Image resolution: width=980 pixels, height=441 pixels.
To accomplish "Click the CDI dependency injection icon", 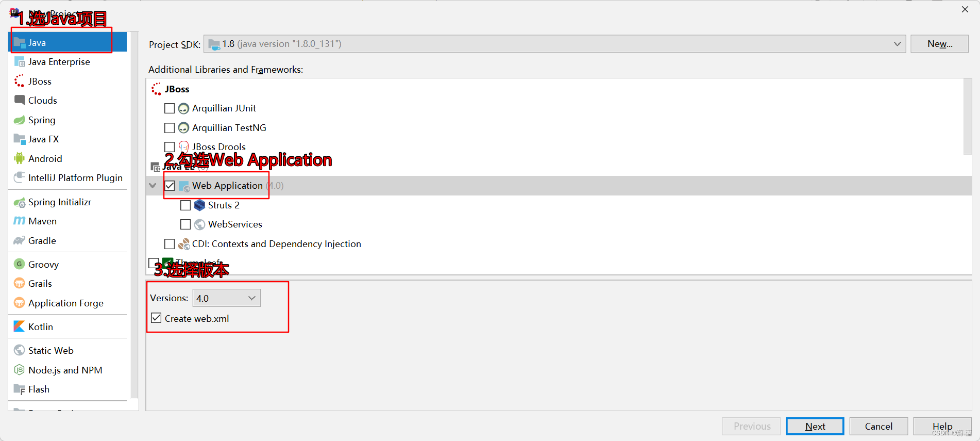I will 183,244.
